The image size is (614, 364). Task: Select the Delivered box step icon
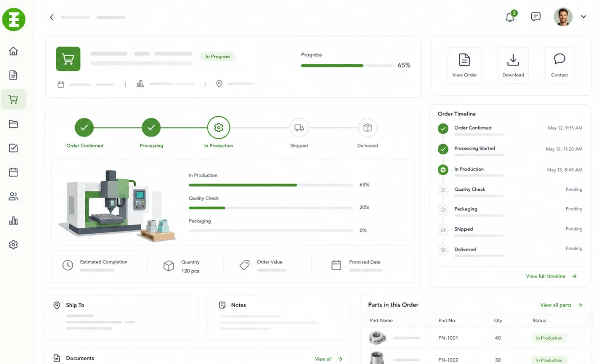pyautogui.click(x=368, y=128)
